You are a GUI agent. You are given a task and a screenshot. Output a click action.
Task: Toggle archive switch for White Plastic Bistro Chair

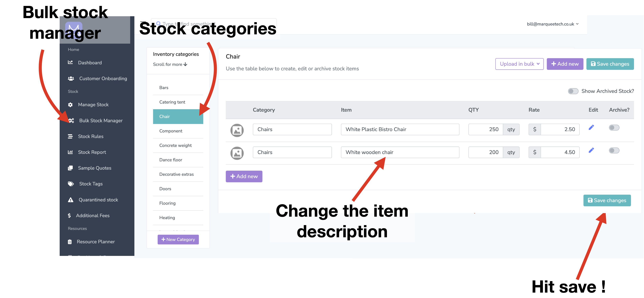coord(614,128)
